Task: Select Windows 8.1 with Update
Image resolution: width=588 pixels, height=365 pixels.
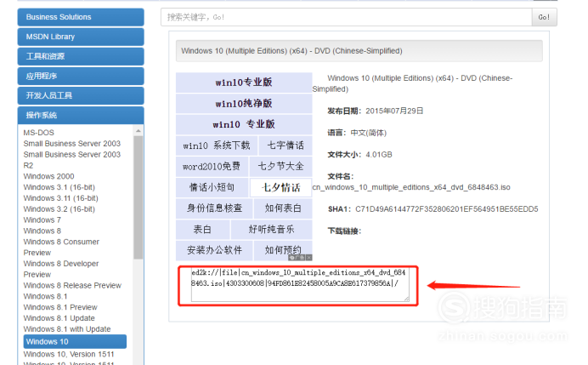Action: coord(67,329)
